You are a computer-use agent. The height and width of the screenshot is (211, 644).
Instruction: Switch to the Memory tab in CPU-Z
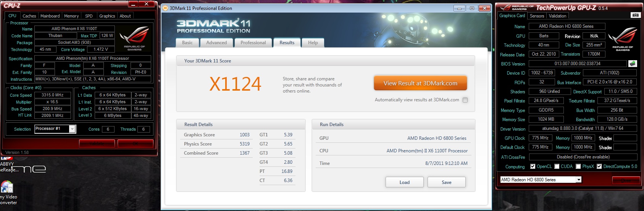tap(71, 16)
